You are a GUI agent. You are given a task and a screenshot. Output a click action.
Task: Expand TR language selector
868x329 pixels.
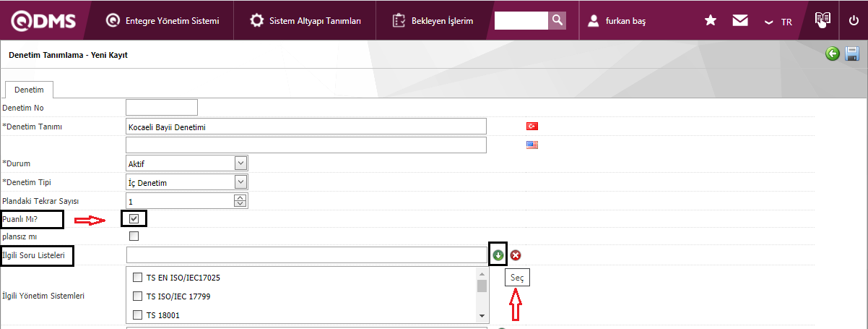(778, 22)
